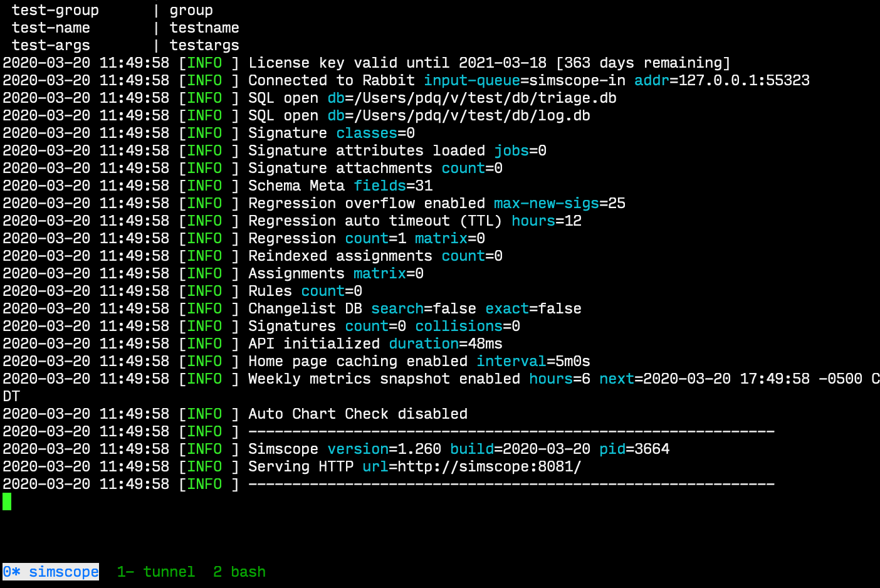Click the wrapped 'DT' text line

(11, 396)
